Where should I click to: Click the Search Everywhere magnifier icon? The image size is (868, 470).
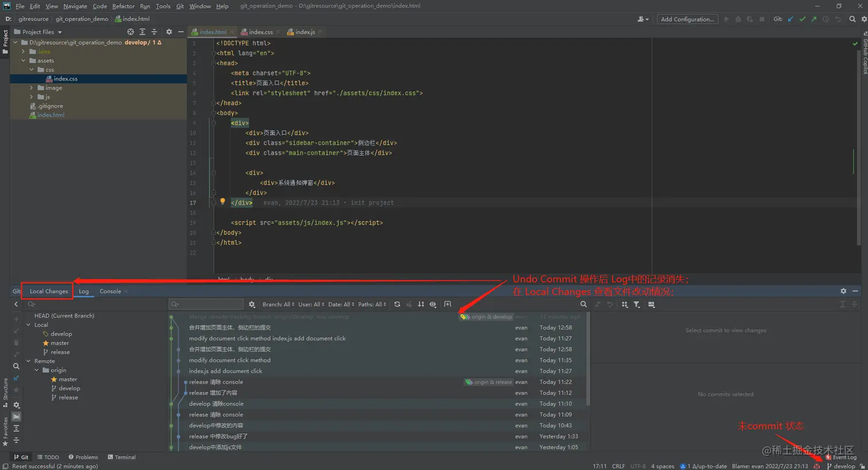pyautogui.click(x=852, y=19)
